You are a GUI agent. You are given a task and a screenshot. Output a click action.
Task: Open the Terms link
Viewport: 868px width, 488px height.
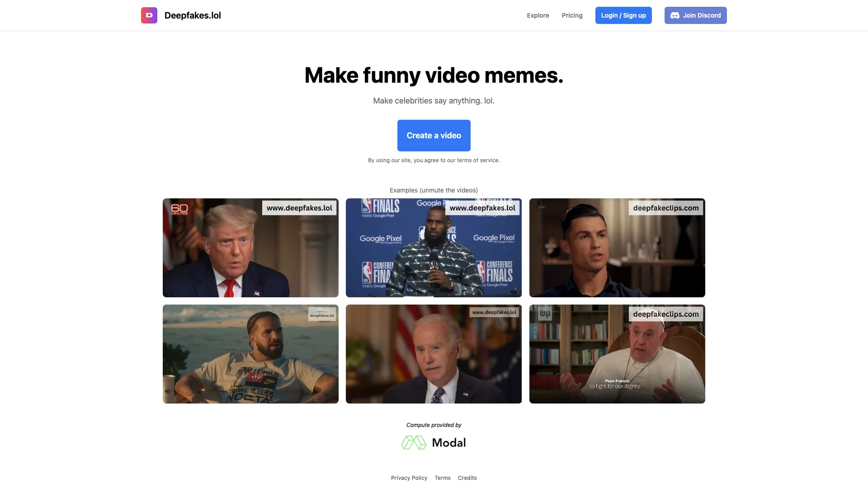pos(442,478)
